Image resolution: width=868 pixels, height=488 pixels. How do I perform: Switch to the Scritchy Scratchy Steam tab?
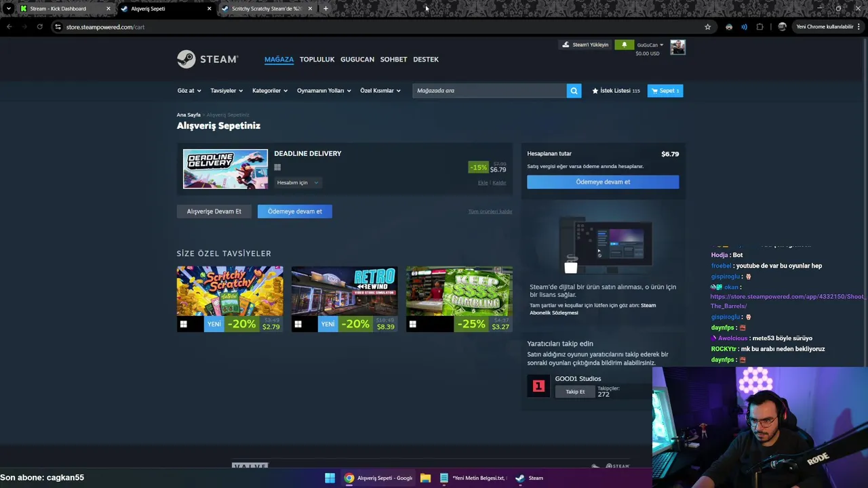[x=267, y=9]
